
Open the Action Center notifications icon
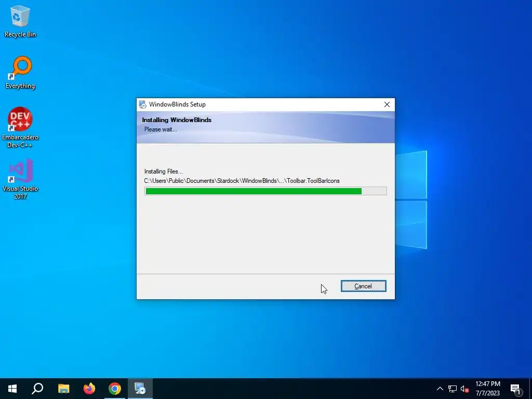coord(515,389)
